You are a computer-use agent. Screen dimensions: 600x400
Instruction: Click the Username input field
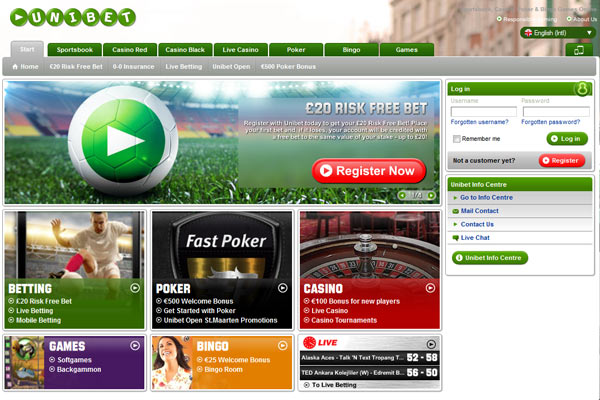[484, 112]
